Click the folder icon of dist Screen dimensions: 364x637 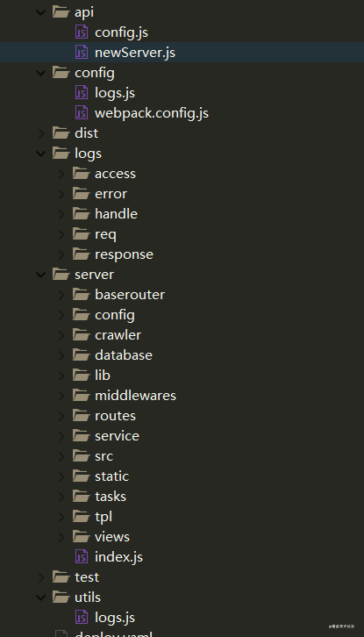pos(61,132)
